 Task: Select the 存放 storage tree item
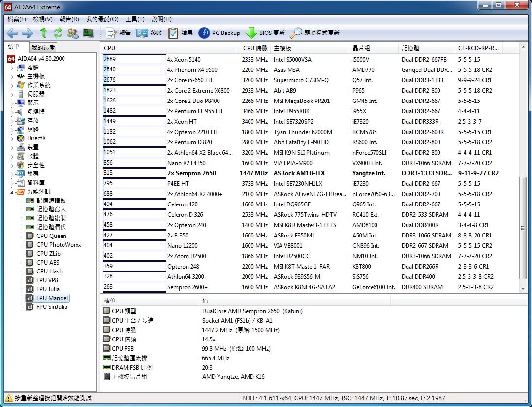click(x=33, y=121)
